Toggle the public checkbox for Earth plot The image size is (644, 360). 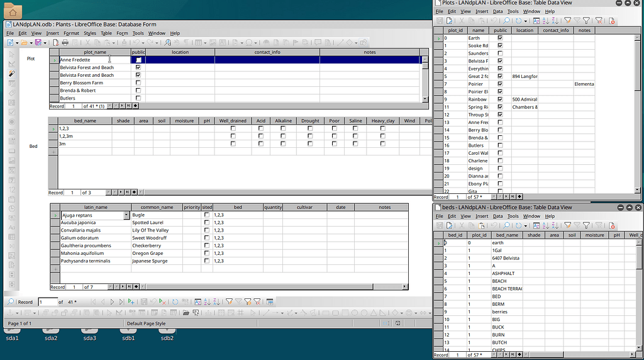coord(500,38)
